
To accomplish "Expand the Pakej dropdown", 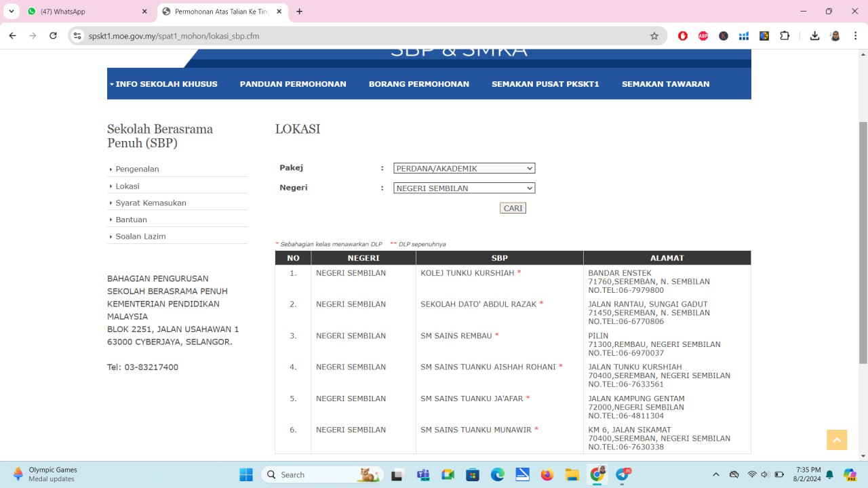I will click(464, 168).
